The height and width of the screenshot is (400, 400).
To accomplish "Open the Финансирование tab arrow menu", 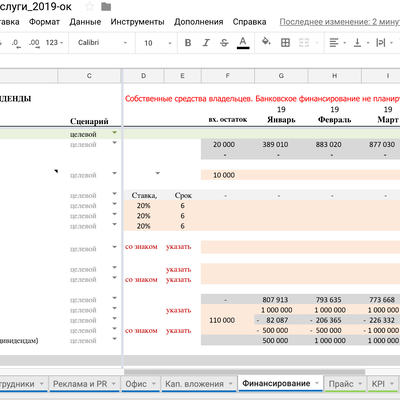I will pyautogui.click(x=317, y=383).
